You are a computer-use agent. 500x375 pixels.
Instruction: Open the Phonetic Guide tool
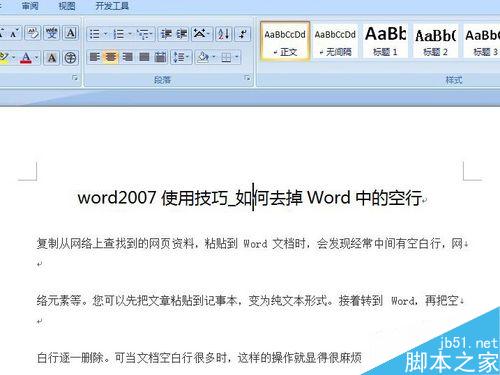coord(52,33)
